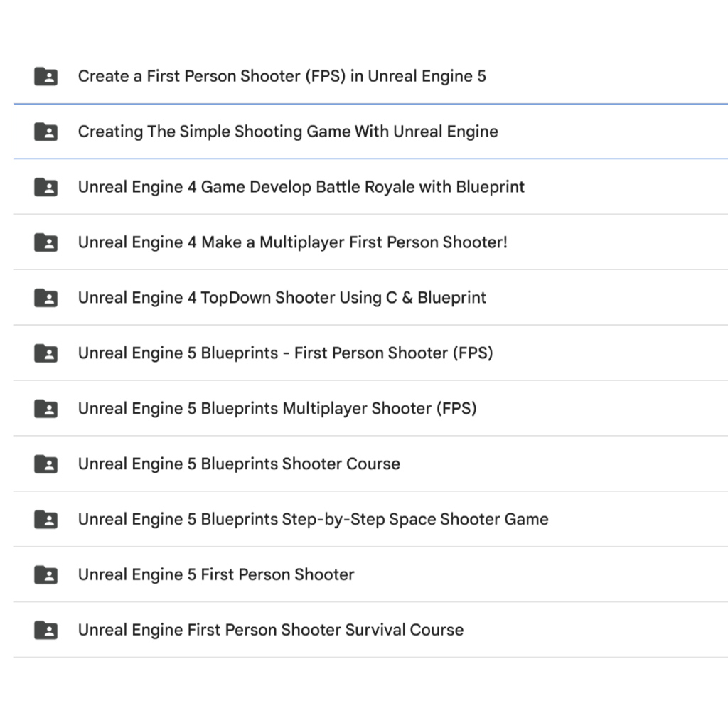Open Create a First Person Shooter (FPS) in Unreal Engine 5
Image resolution: width=728 pixels, height=728 pixels.
[x=282, y=76]
